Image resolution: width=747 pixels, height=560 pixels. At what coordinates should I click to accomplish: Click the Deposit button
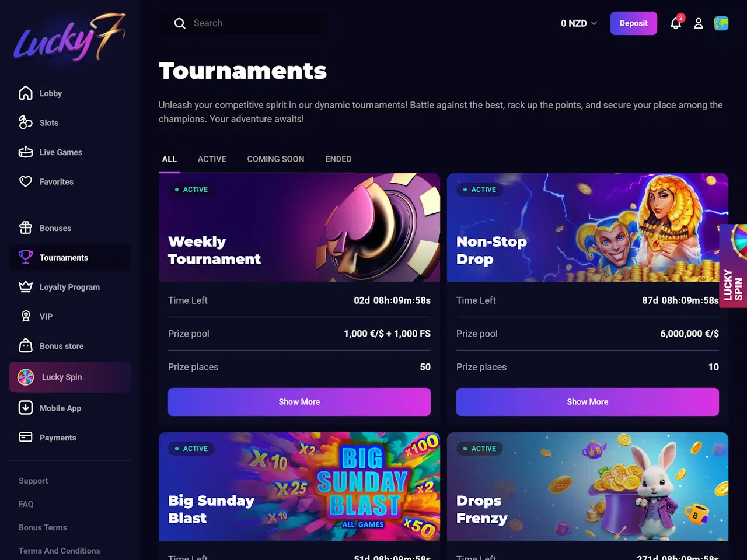(x=634, y=23)
